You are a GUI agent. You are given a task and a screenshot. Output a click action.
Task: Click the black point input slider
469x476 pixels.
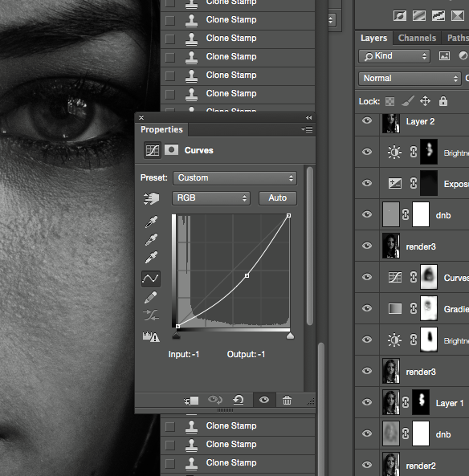[177, 336]
